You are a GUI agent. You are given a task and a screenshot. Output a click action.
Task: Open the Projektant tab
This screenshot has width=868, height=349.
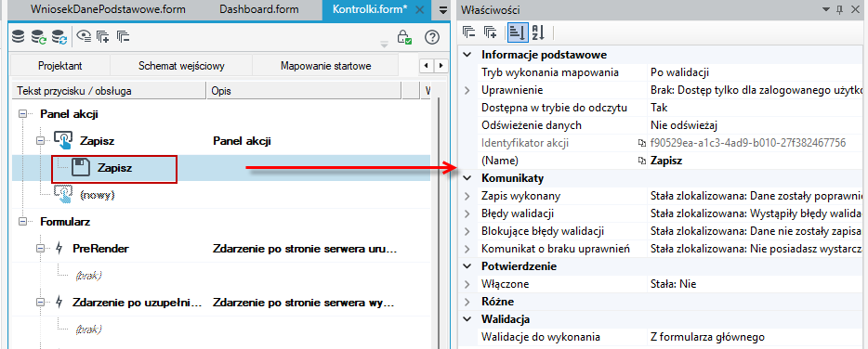click(x=60, y=66)
